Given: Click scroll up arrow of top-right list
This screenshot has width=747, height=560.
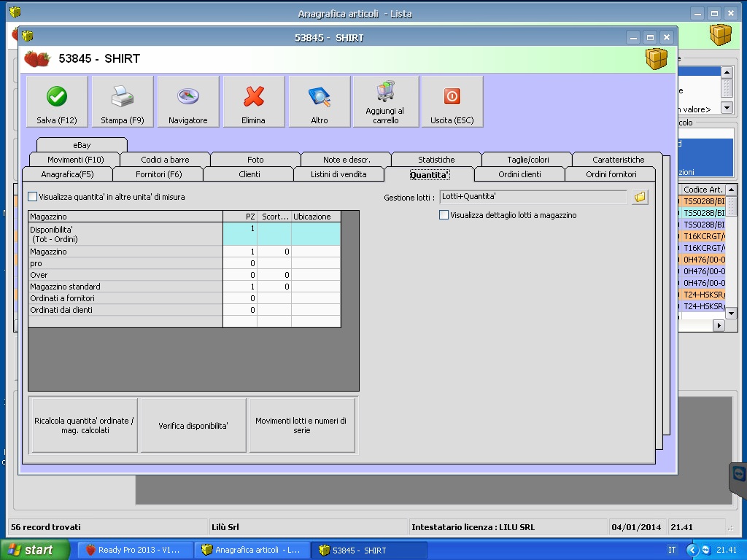Looking at the screenshot, I should 727,72.
